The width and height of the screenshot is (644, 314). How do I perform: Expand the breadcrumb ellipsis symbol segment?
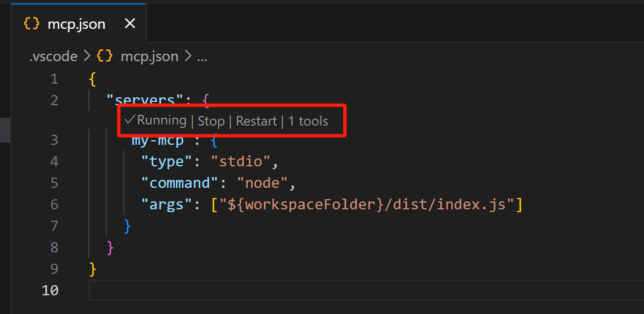click(x=202, y=56)
